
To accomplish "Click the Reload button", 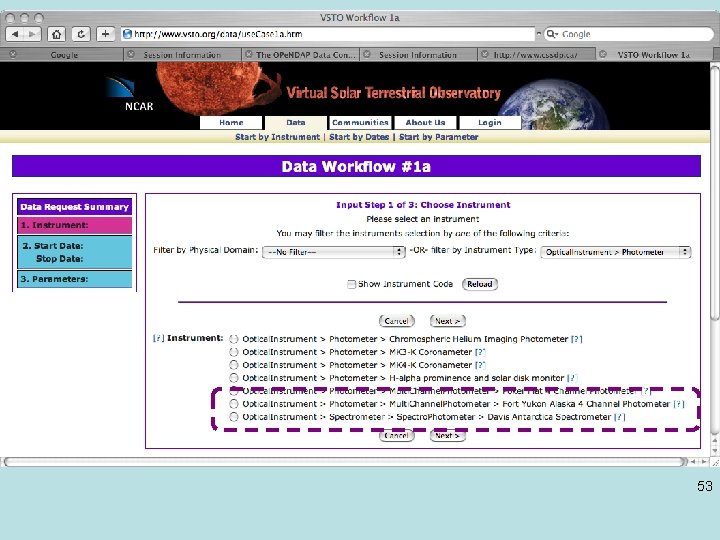I will [480, 284].
